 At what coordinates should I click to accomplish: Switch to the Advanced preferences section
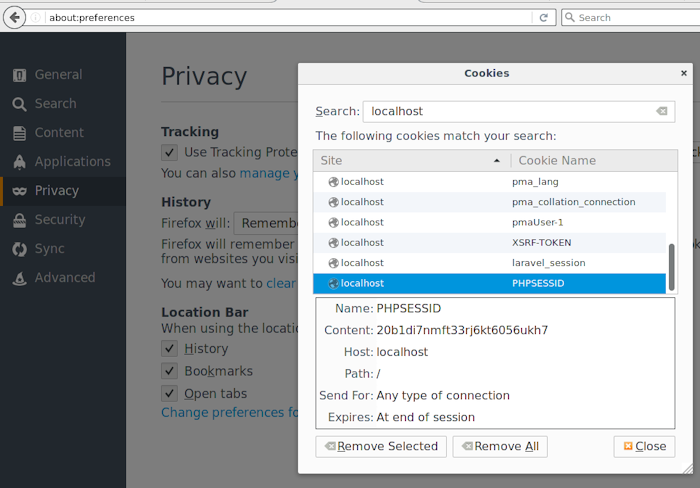65,278
